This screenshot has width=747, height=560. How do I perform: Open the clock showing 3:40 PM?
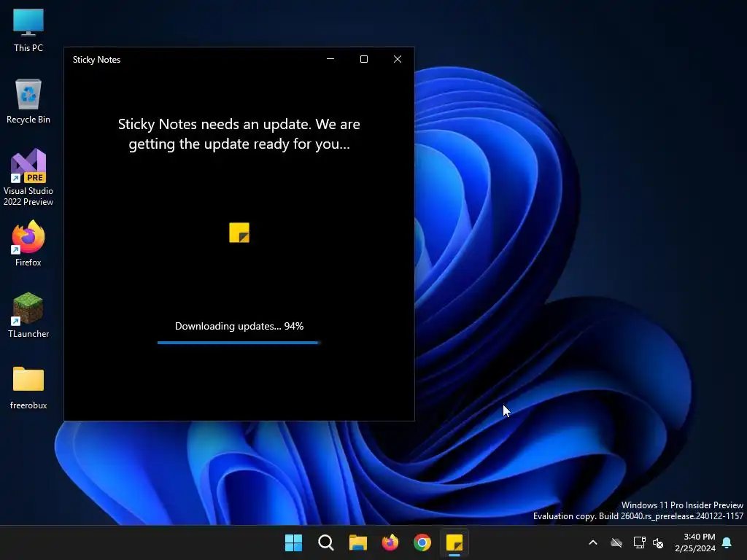[695, 542]
